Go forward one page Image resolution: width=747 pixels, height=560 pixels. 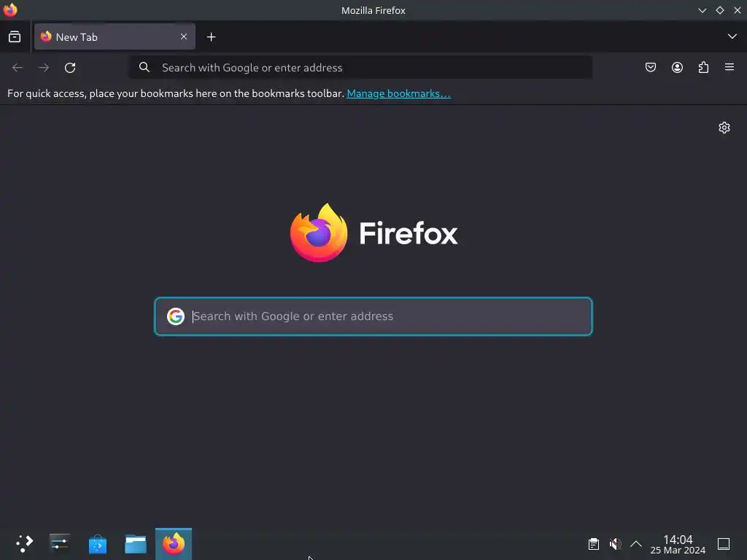point(44,68)
